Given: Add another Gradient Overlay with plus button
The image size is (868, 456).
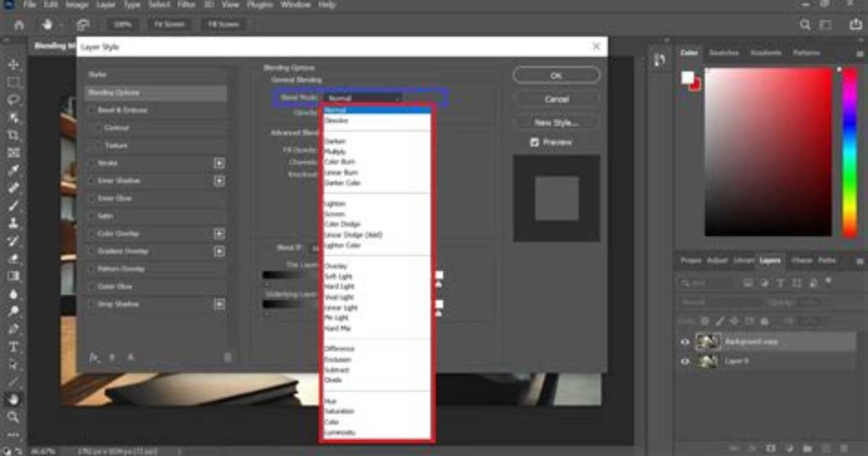Looking at the screenshot, I should [219, 251].
